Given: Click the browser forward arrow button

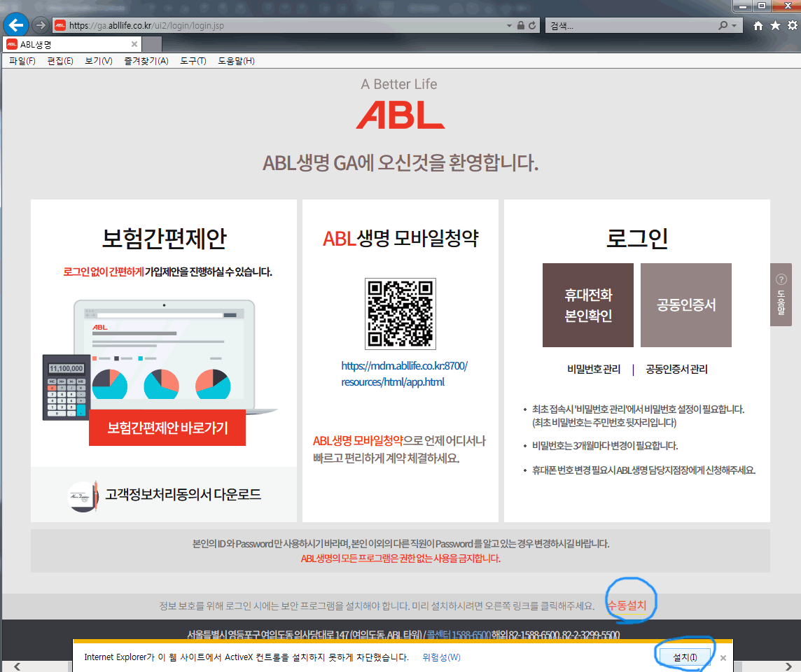Looking at the screenshot, I should tap(41, 25).
